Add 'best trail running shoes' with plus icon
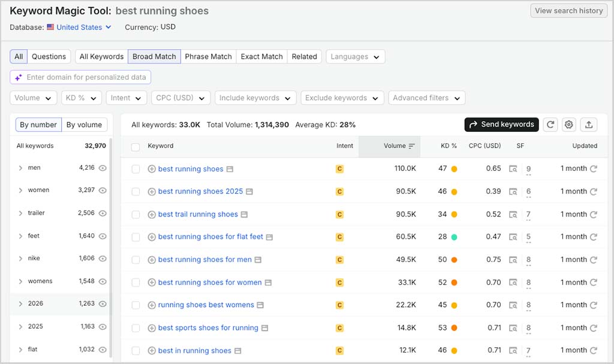 coord(152,214)
